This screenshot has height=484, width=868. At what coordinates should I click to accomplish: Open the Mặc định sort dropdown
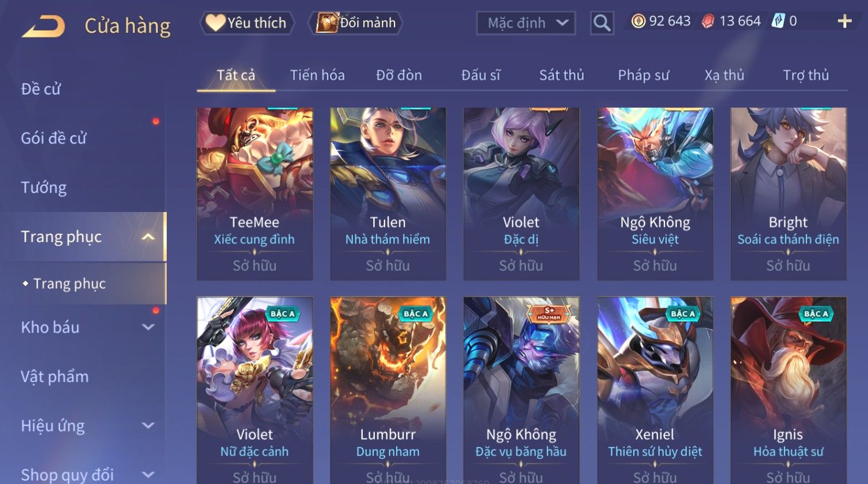tap(525, 23)
